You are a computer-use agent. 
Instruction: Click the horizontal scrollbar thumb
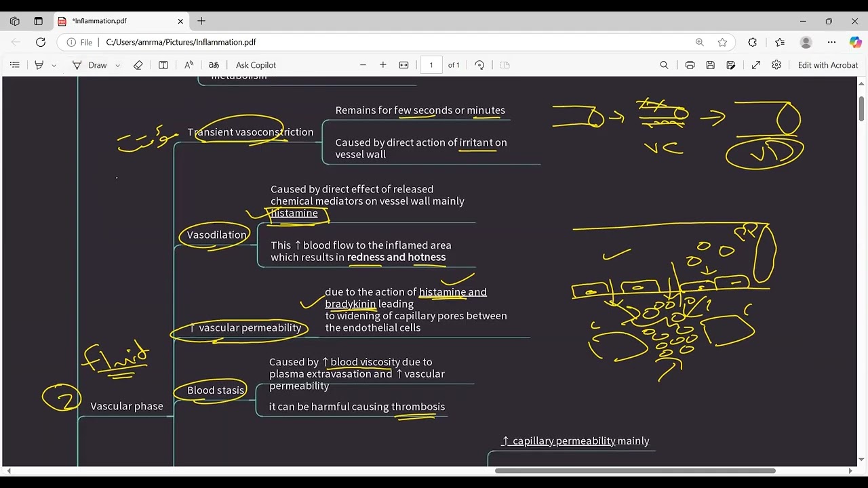click(635, 470)
